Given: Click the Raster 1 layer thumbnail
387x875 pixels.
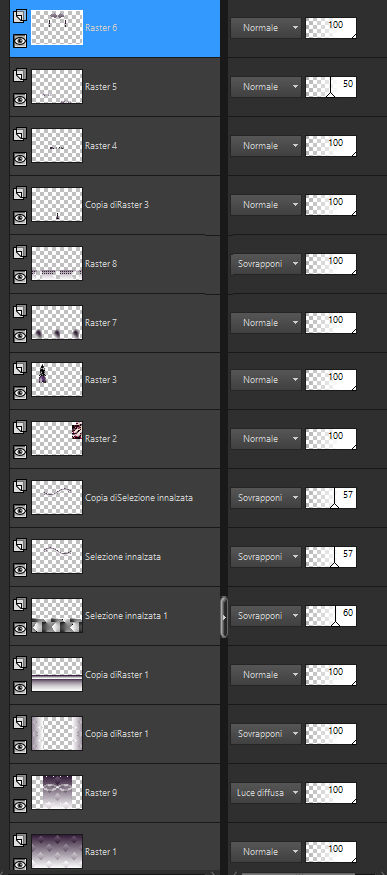Looking at the screenshot, I should point(57,852).
